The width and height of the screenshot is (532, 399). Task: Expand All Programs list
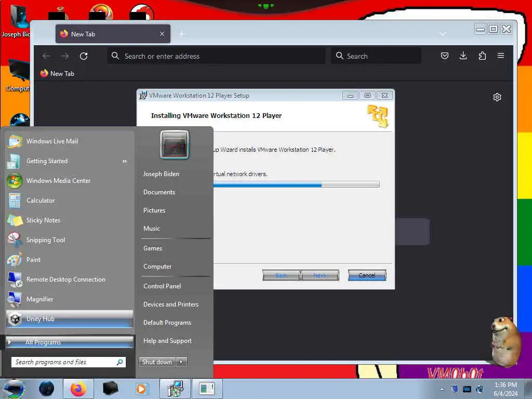(70, 342)
